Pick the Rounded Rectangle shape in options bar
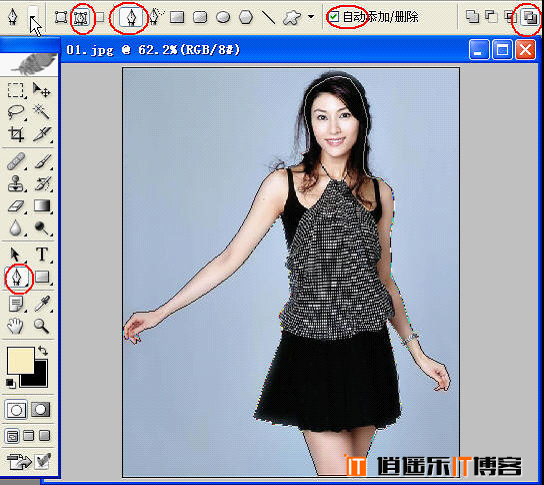 click(200, 17)
